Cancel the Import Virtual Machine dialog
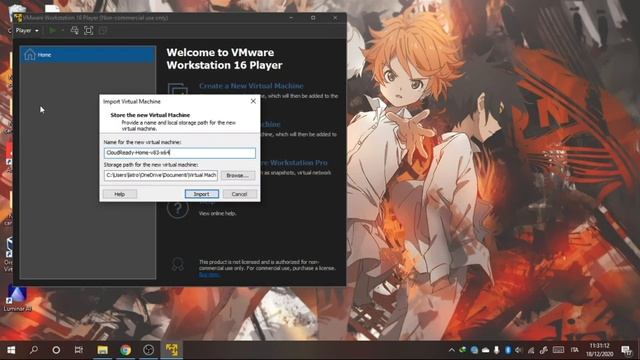The width and height of the screenshot is (640, 360). [239, 194]
